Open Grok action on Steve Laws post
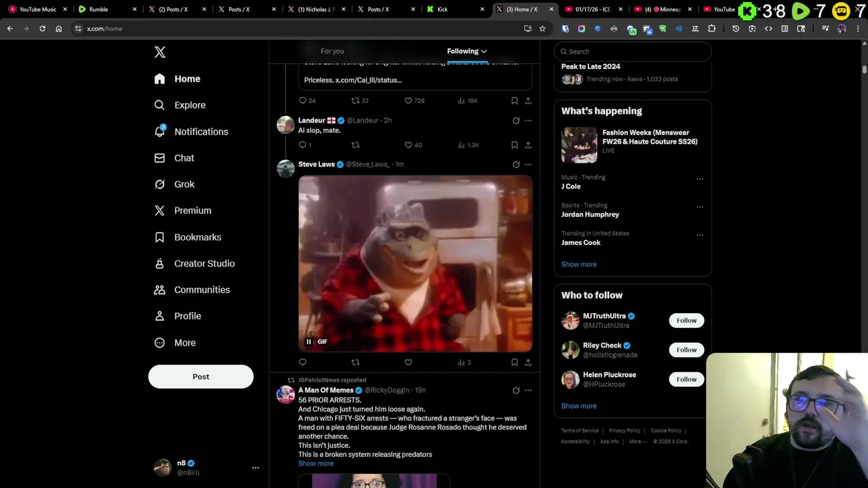This screenshot has height=488, width=868. coord(516,165)
